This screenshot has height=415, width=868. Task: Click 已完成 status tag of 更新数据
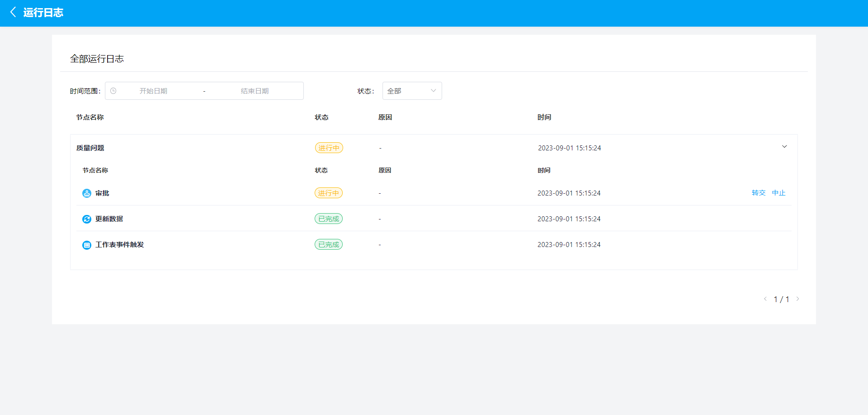point(329,219)
